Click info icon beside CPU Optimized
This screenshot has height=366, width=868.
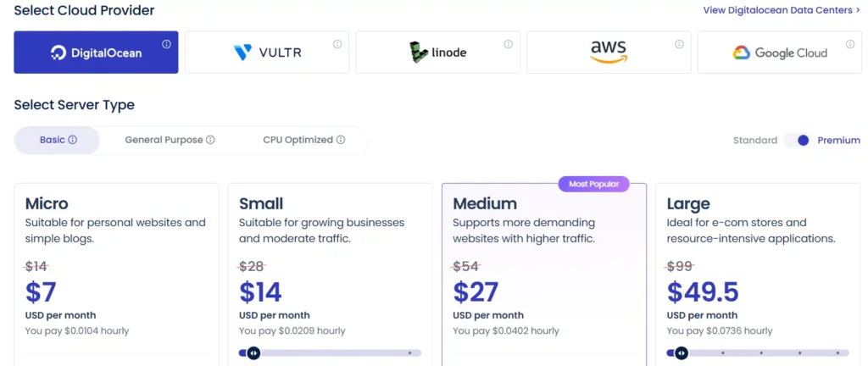(341, 140)
